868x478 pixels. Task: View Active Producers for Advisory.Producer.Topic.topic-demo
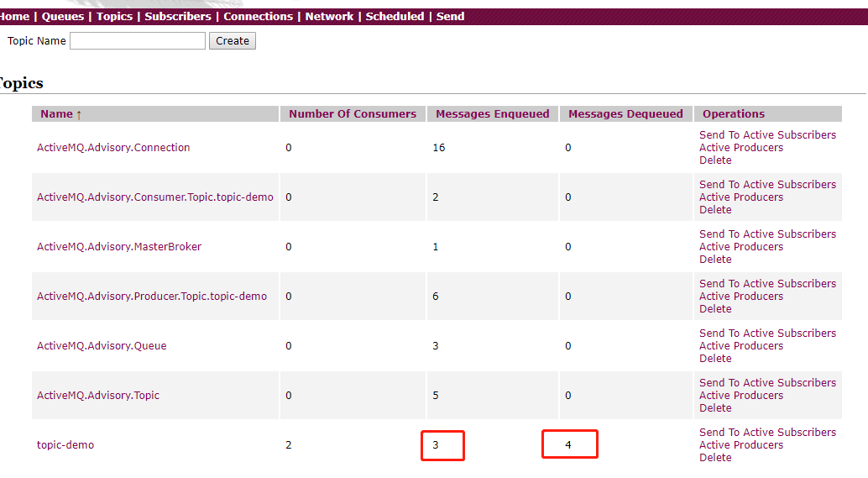(x=740, y=297)
